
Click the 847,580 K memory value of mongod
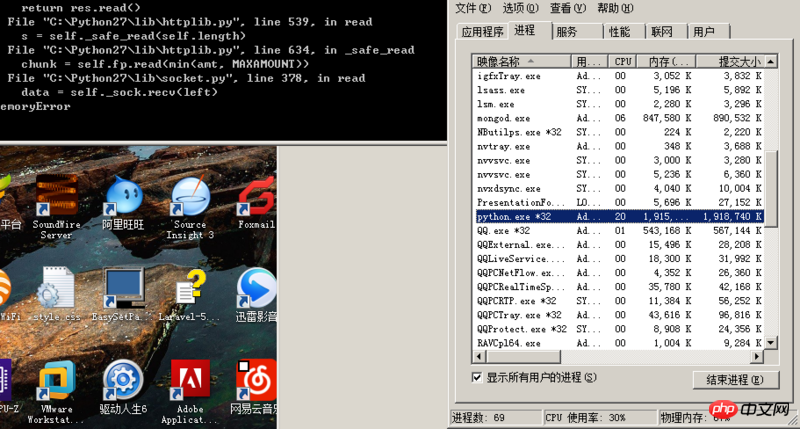tap(667, 118)
